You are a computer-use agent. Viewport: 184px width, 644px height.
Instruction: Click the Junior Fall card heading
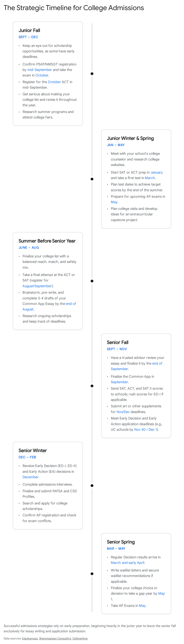tap(29, 30)
